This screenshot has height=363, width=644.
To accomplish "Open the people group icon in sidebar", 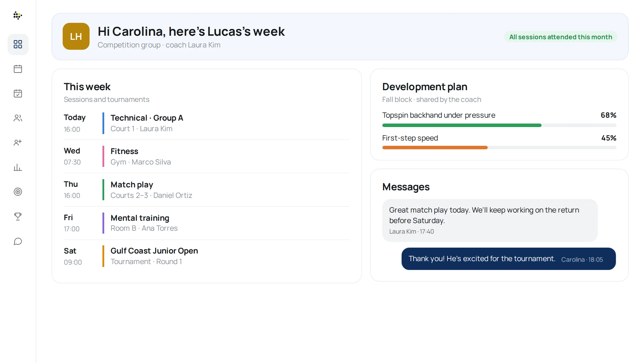I will click(18, 118).
